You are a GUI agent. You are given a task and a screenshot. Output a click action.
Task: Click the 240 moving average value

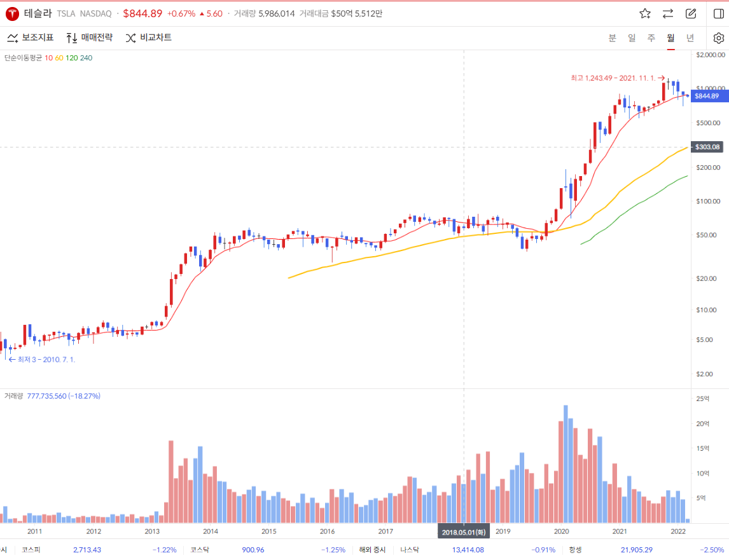(86, 58)
